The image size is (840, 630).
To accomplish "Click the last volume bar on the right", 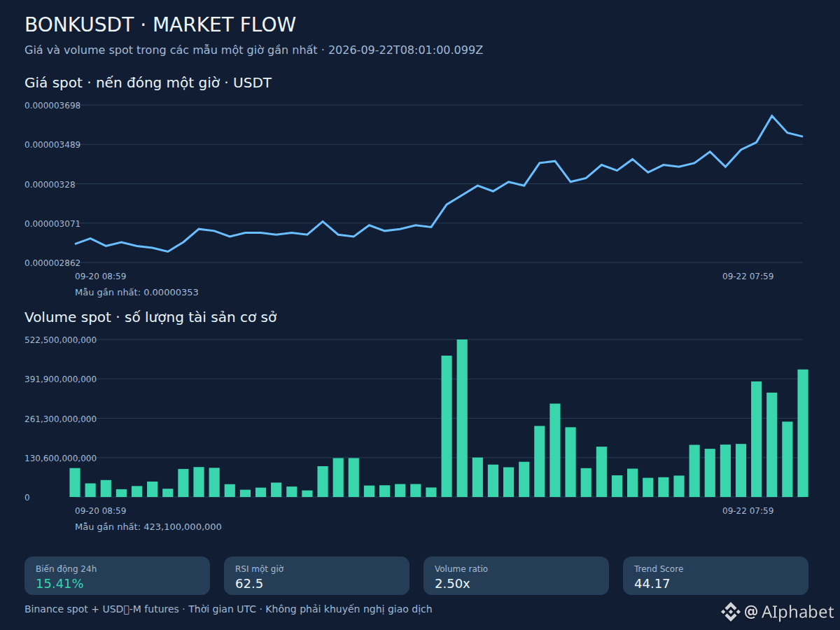I will [x=803, y=433].
